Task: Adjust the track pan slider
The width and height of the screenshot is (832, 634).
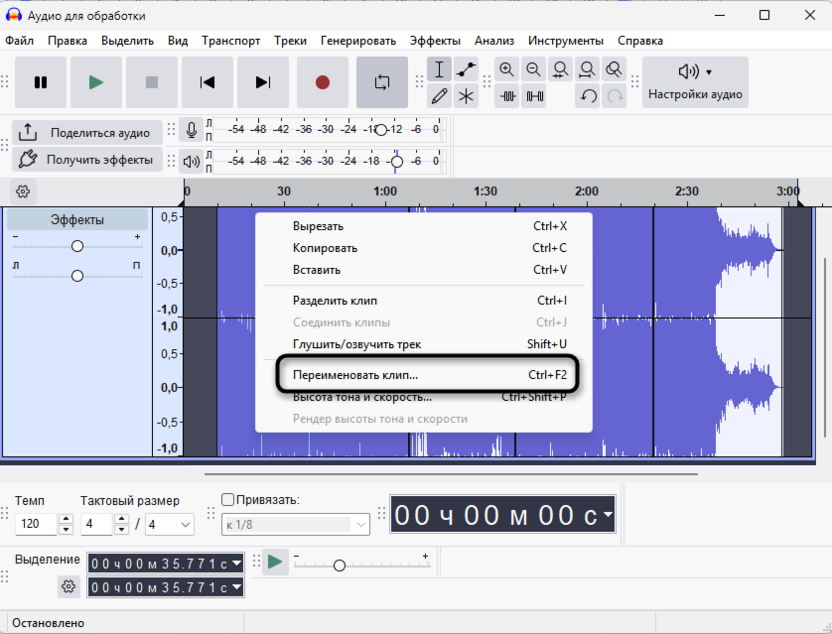Action: coord(77,276)
